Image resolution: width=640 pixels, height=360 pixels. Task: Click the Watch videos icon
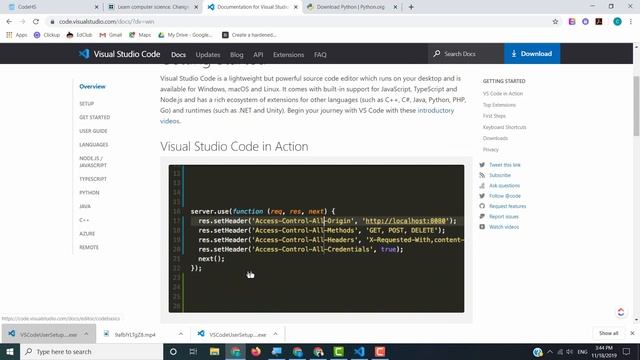point(482,227)
